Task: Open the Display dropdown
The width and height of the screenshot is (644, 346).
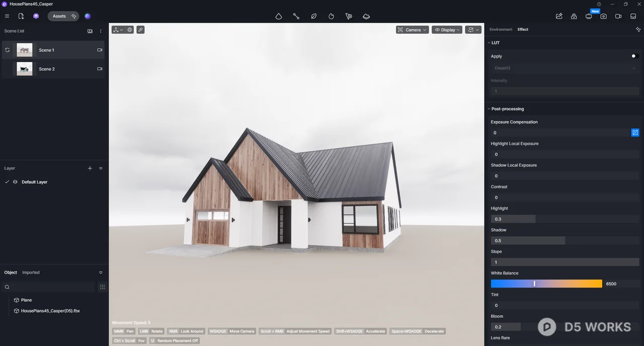Action: pos(447,30)
